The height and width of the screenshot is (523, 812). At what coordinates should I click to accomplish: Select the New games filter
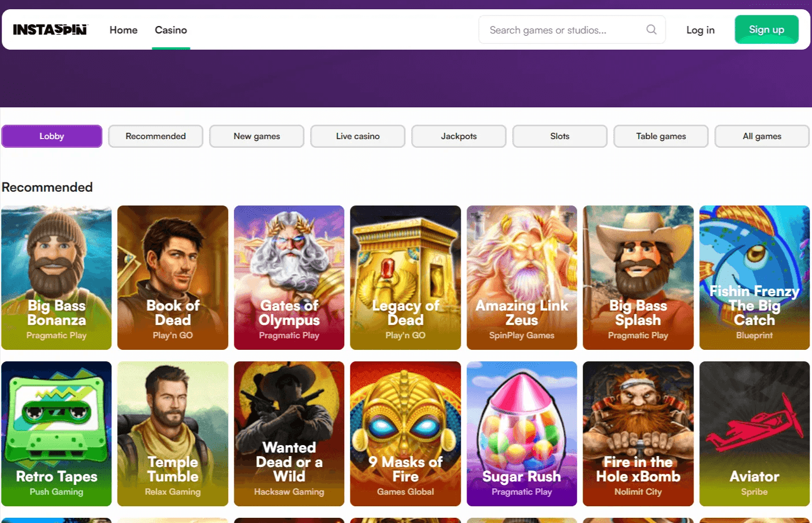[256, 136]
